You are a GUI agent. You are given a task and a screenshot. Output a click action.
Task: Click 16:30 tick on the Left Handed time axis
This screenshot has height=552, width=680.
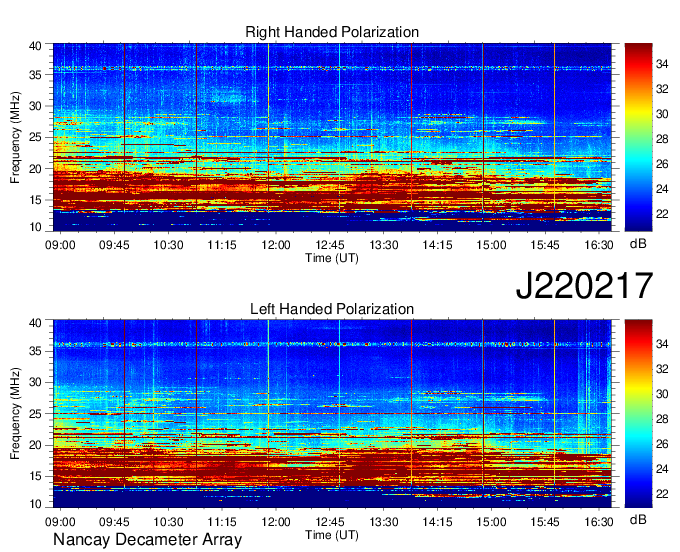(x=599, y=522)
